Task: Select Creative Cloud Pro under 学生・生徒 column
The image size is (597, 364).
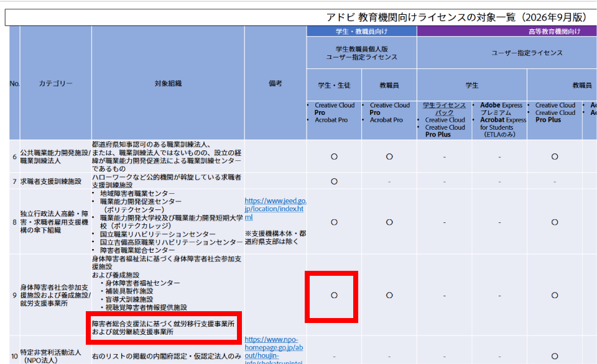Action: [335, 109]
